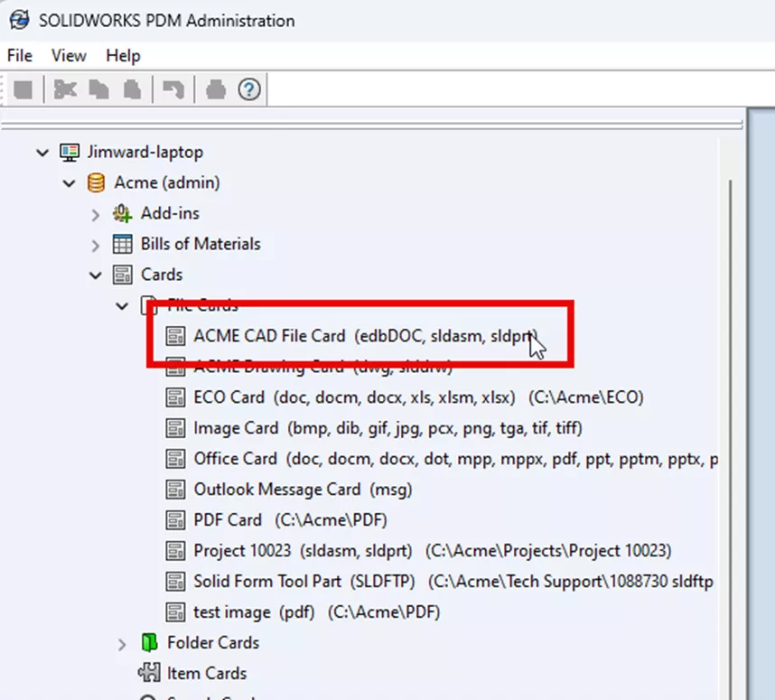Click the Add-ins gear icon
775x700 pixels.
click(x=121, y=213)
